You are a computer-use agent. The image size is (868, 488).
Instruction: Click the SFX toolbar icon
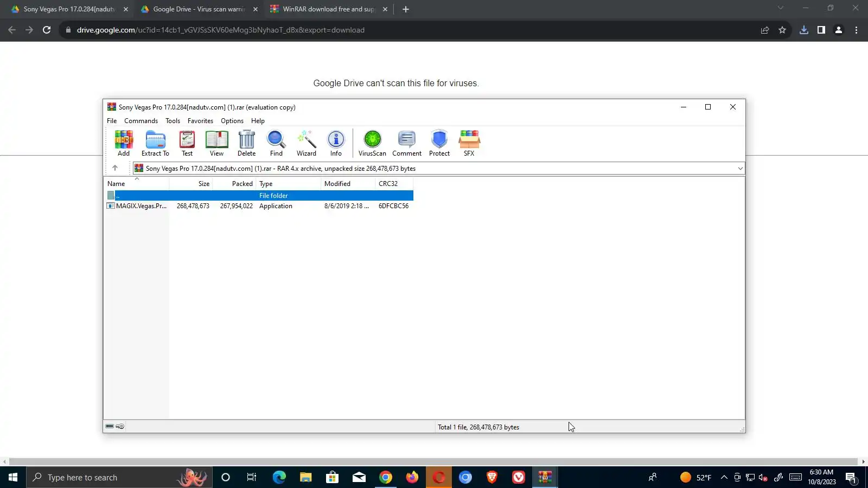[x=469, y=143]
